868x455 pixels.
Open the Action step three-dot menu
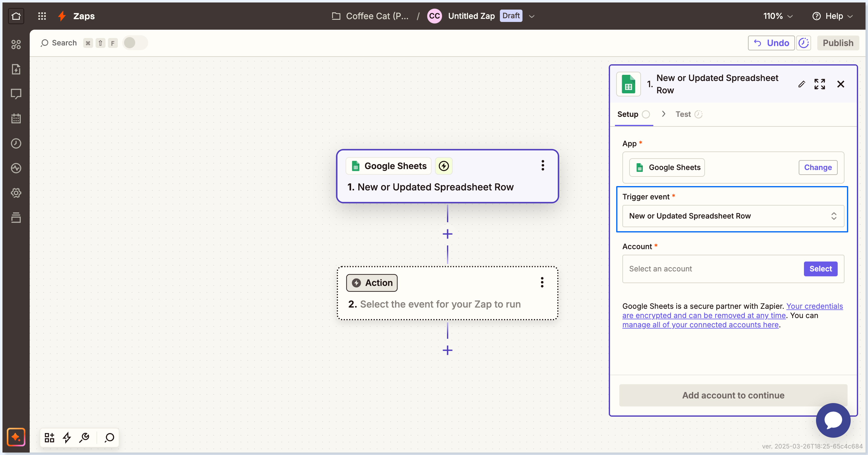pyautogui.click(x=542, y=282)
